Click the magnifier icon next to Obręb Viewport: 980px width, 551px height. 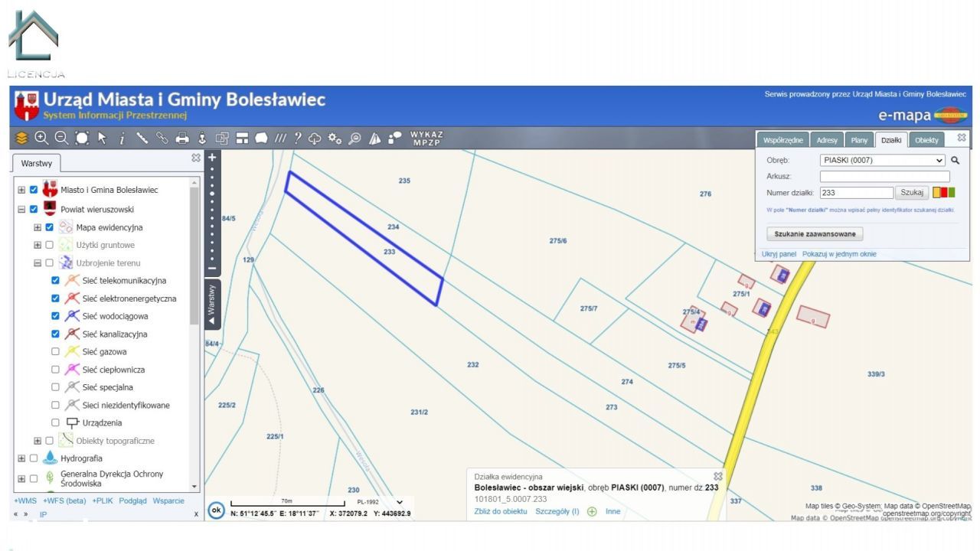coord(955,161)
